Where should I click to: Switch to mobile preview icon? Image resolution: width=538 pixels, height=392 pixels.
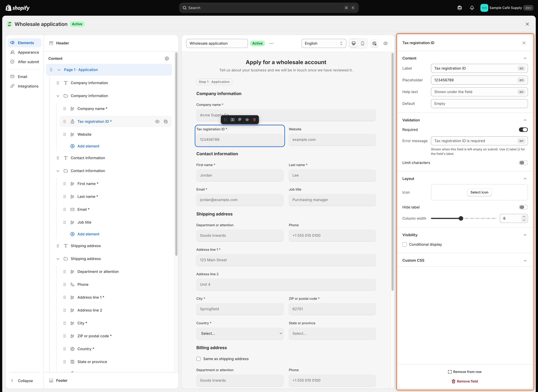coord(362,43)
